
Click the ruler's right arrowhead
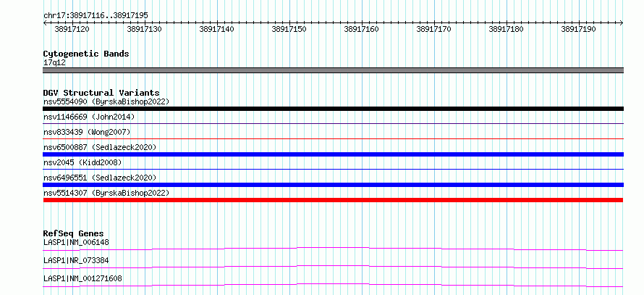tap(621, 23)
